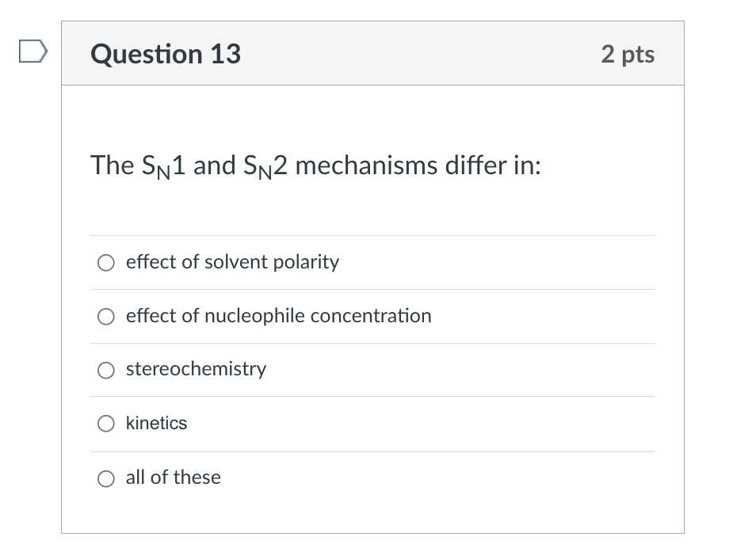
Task: Click the word 'polarity' in first option
Action: (306, 262)
